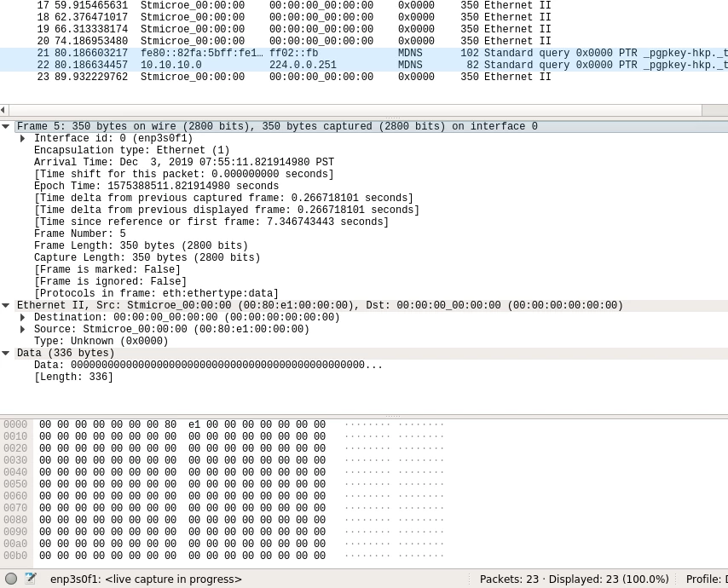The image size is (728, 588).
Task: Click the packet list left scroll arrow
Action: tap(3, 110)
